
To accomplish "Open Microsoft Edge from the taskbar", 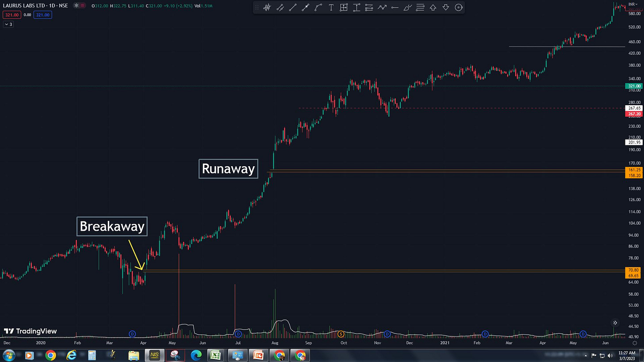I will click(196, 355).
